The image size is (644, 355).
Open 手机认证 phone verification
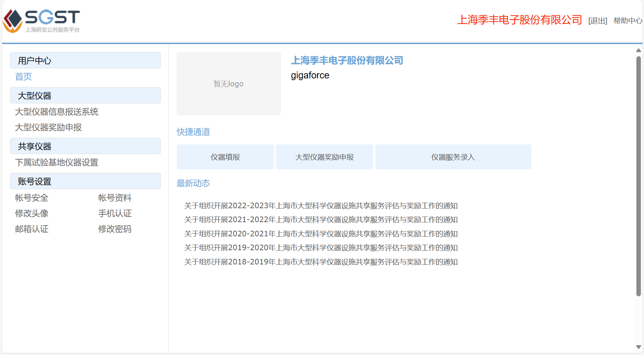click(x=115, y=213)
